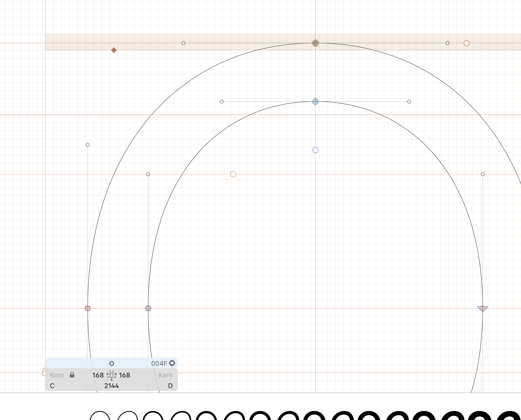
Task: Select the brown diamond anchor near the cap-height zone
Action: [x=114, y=50]
